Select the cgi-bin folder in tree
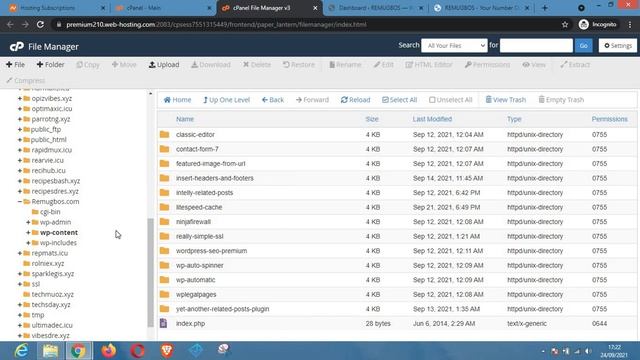 point(50,212)
